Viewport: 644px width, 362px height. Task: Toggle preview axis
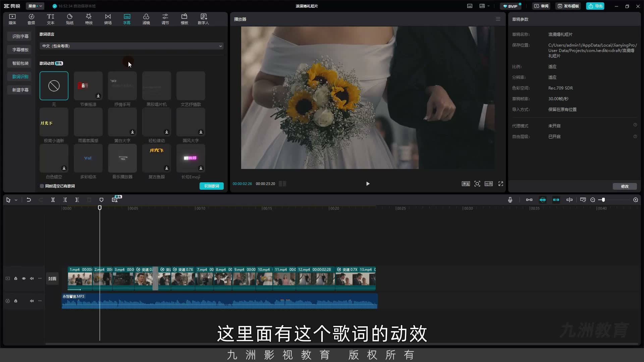tap(570, 200)
